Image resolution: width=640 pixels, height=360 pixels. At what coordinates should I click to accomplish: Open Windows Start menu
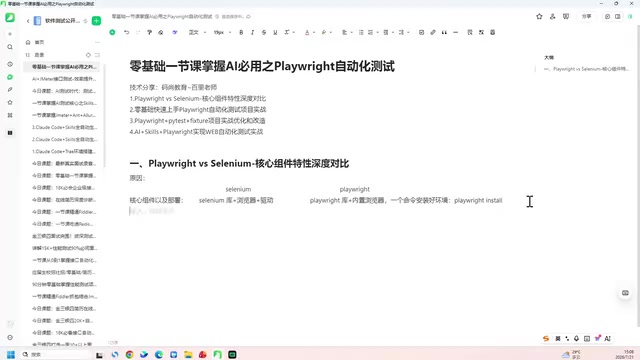(x=11, y=354)
